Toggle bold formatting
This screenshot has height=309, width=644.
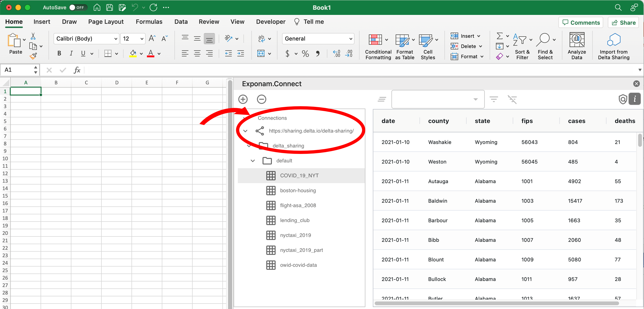[59, 53]
